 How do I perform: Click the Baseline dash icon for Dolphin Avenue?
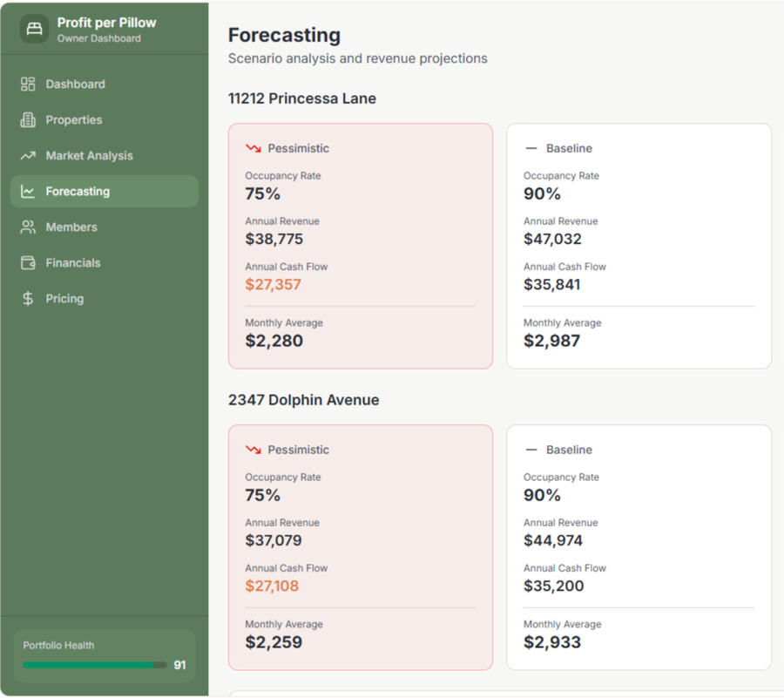point(531,450)
